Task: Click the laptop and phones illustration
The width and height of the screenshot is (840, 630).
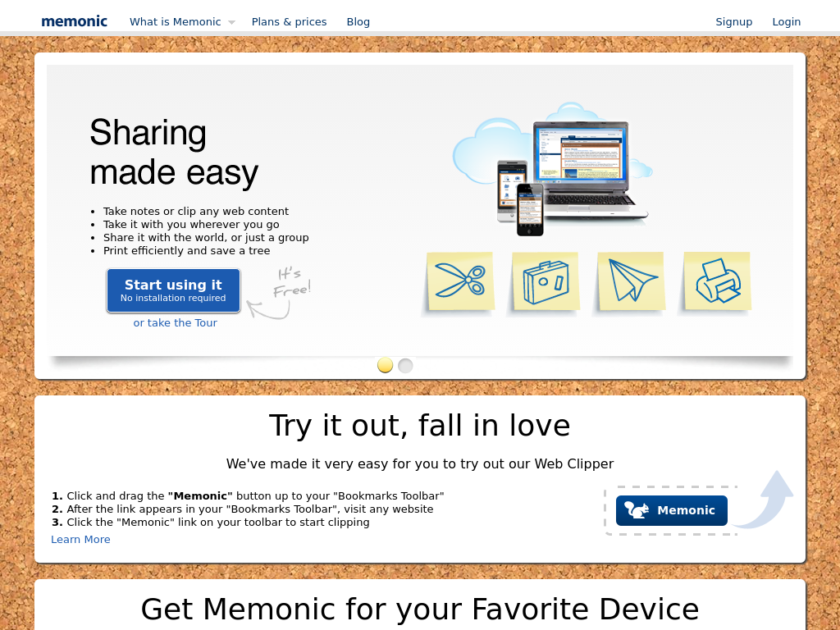Action: coord(552,169)
